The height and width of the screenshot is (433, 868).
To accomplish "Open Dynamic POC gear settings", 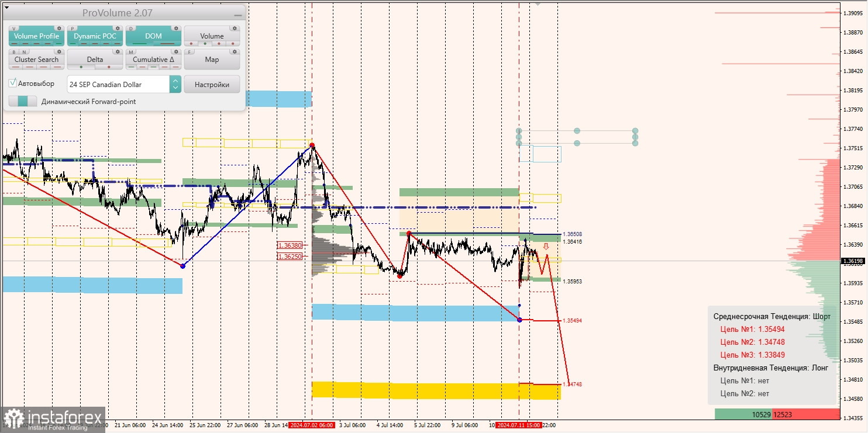I will pos(118,28).
